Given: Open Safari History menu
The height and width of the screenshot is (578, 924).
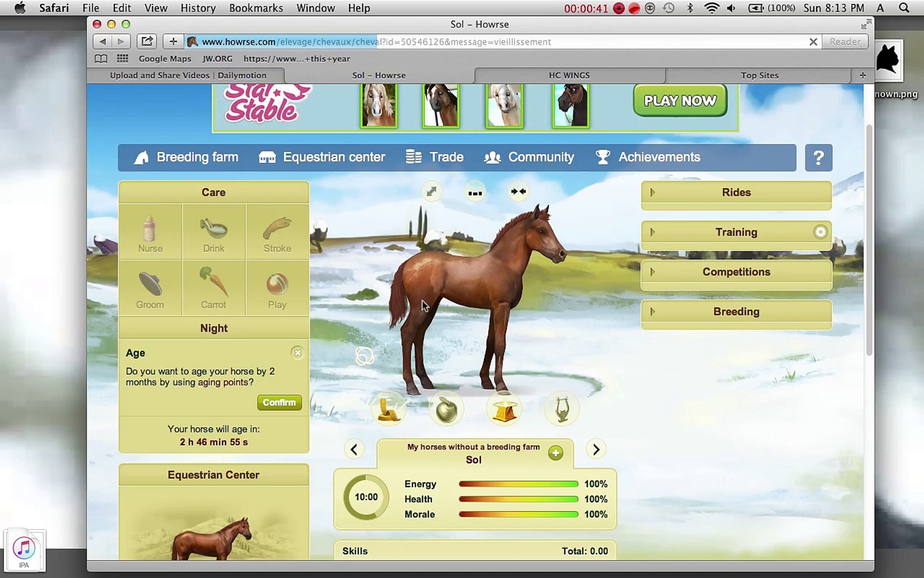Looking at the screenshot, I should tap(198, 8).
